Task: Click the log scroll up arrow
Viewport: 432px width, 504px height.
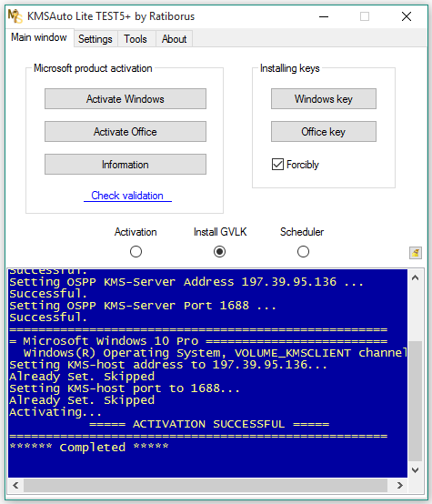Action: click(x=415, y=278)
